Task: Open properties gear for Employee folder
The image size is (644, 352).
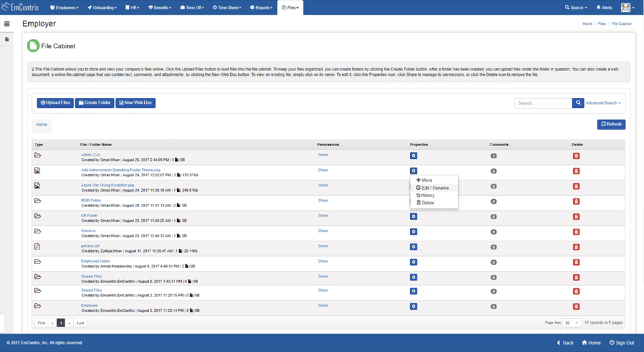Action: pos(413,306)
